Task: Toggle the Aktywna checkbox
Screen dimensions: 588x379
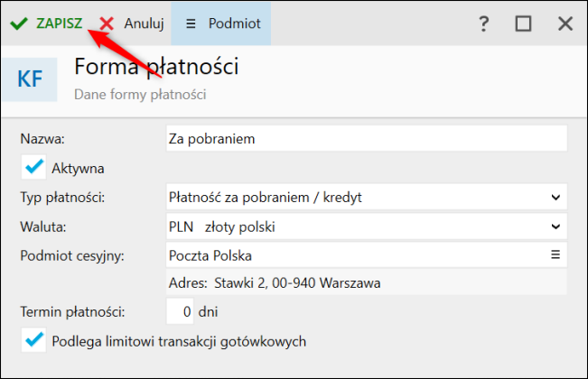Action: (x=35, y=167)
